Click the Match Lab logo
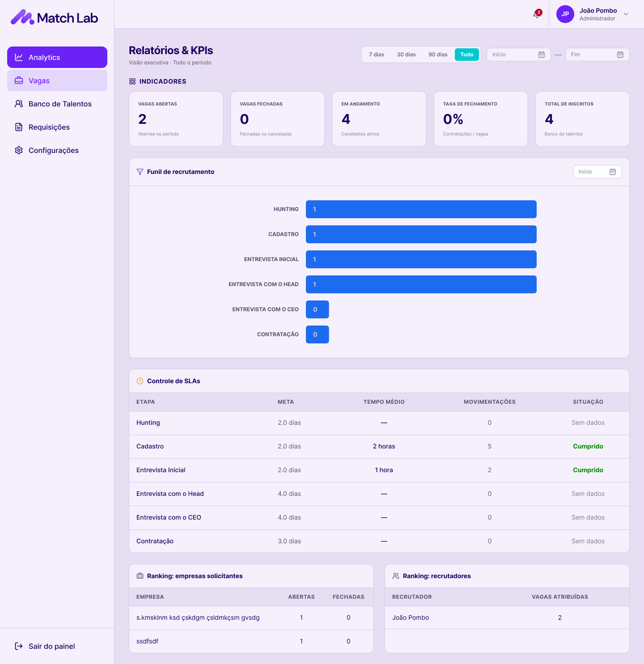Image resolution: width=644 pixels, height=664 pixels. 54,17
